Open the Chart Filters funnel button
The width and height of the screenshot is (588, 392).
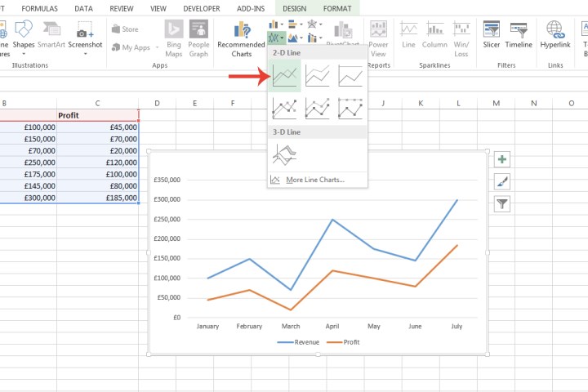pos(502,204)
